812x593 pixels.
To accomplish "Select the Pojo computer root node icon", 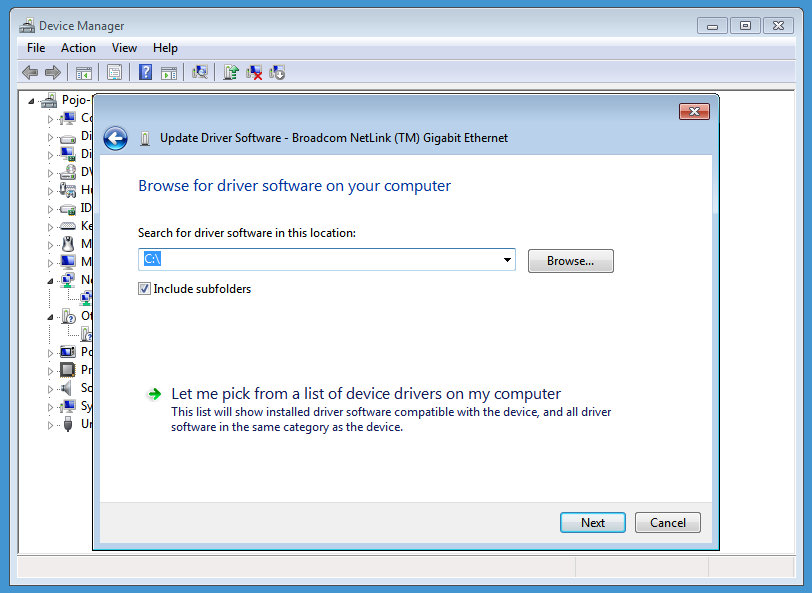I will tap(49, 100).
